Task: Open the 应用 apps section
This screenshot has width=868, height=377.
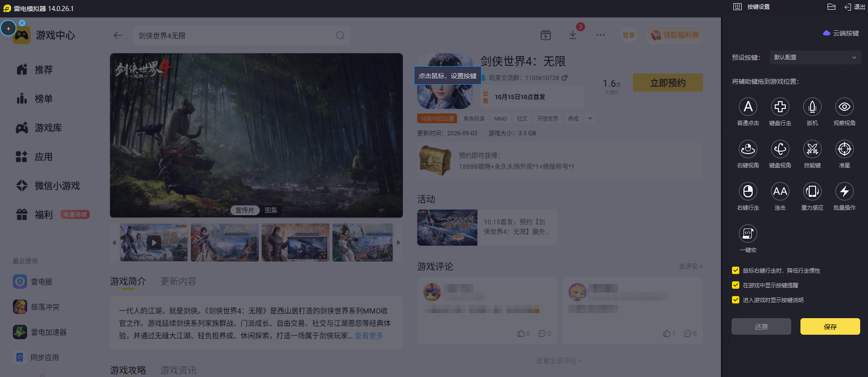Action: pyautogui.click(x=34, y=156)
